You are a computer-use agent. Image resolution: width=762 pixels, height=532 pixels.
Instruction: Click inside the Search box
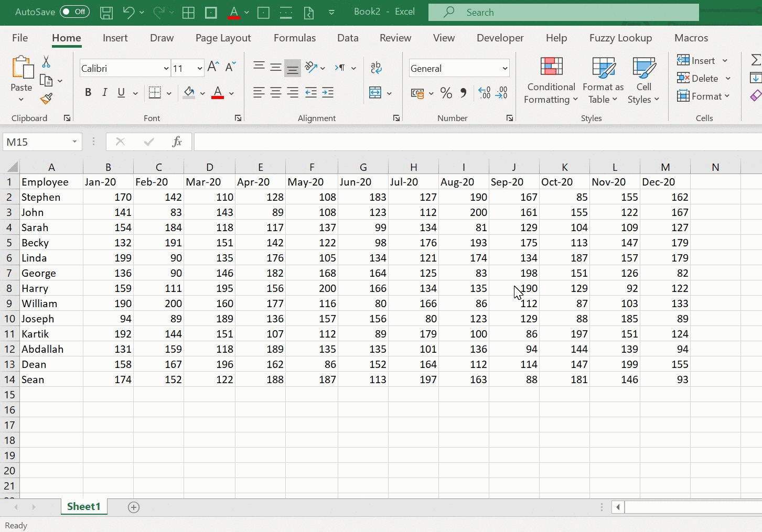tap(563, 13)
